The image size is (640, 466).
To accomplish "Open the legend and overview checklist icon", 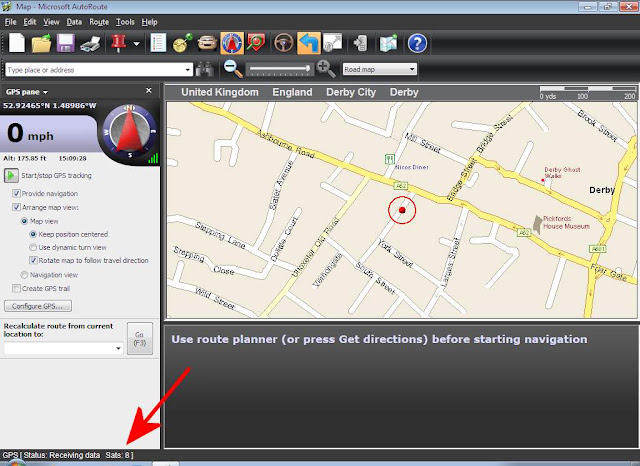I will click(158, 43).
